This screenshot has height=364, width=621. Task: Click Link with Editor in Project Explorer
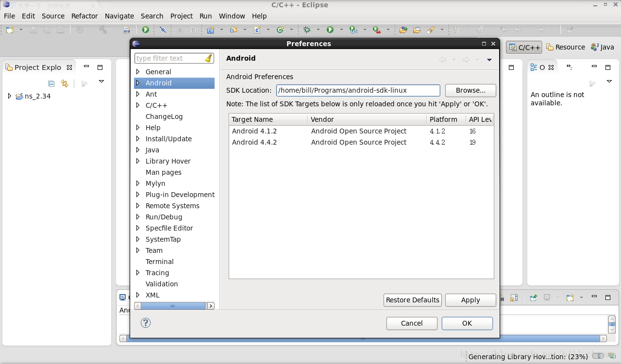point(65,83)
